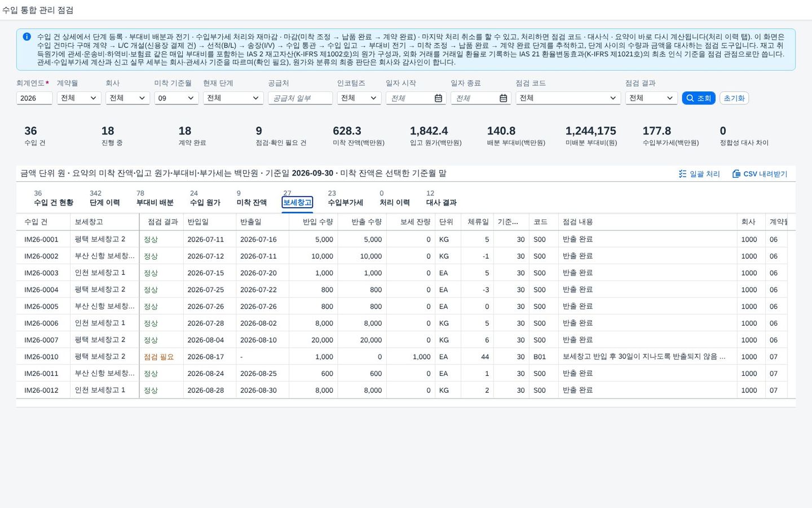Download data with CSV 내려받기
Screen dimensions: 812x508
760,174
